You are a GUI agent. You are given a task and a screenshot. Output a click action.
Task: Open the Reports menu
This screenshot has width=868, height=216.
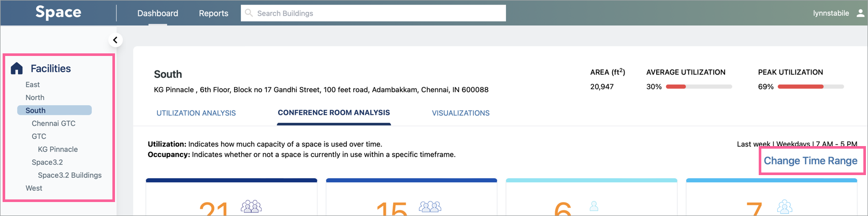213,13
